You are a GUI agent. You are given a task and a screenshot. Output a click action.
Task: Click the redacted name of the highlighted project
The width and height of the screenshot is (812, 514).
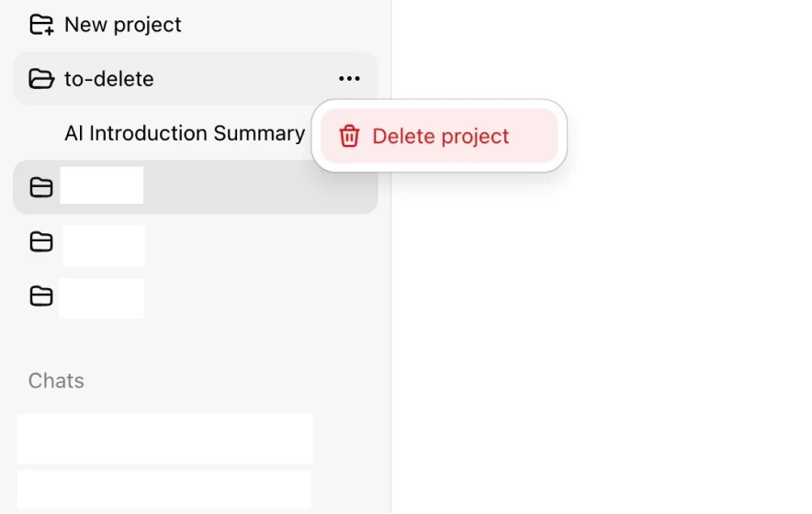pos(101,184)
